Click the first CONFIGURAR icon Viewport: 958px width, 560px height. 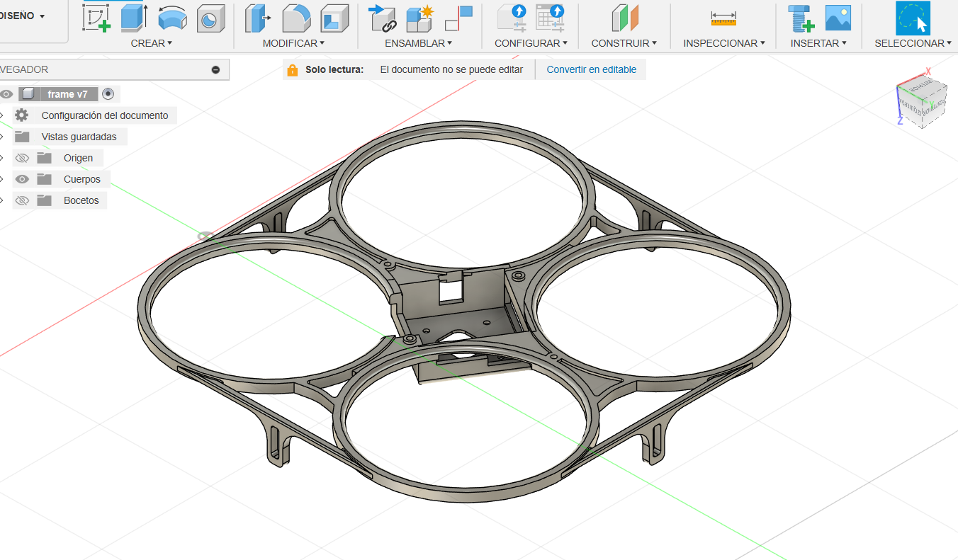click(511, 18)
